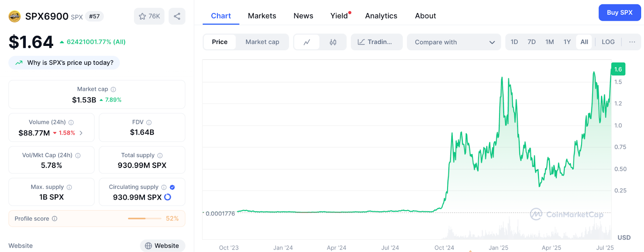Open the Compare with dropdown

[454, 42]
